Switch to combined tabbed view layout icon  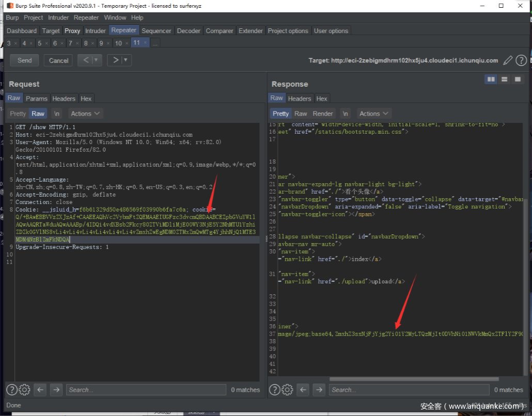coord(517,79)
